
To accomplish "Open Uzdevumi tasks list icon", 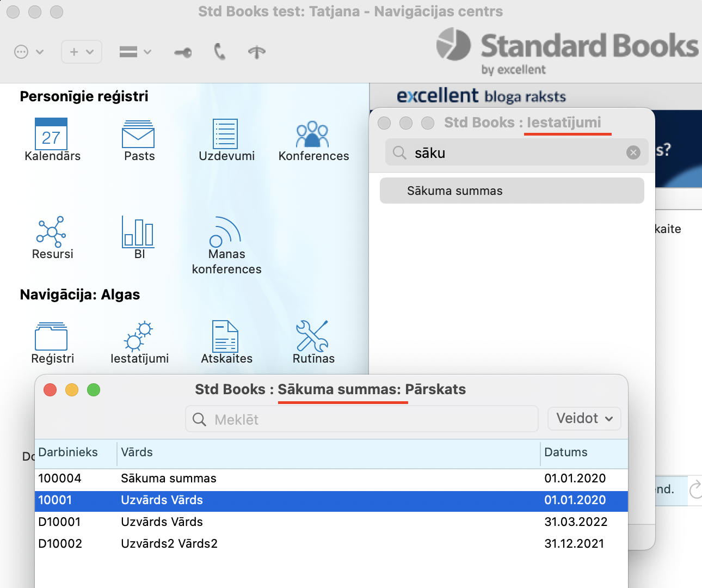I will pos(225,134).
